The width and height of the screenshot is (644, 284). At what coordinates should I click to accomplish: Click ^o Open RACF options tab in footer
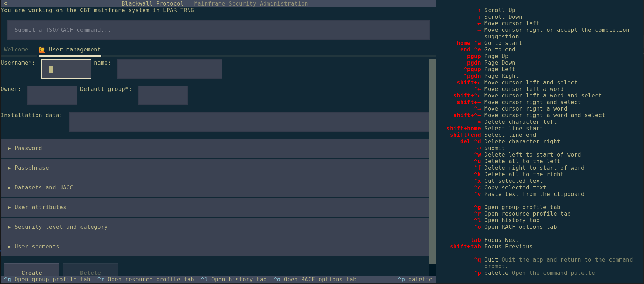[x=315, y=280]
